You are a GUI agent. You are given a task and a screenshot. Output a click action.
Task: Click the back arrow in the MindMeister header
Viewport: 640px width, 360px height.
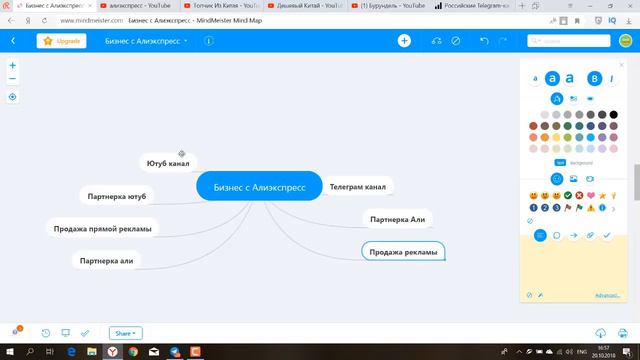[13, 41]
